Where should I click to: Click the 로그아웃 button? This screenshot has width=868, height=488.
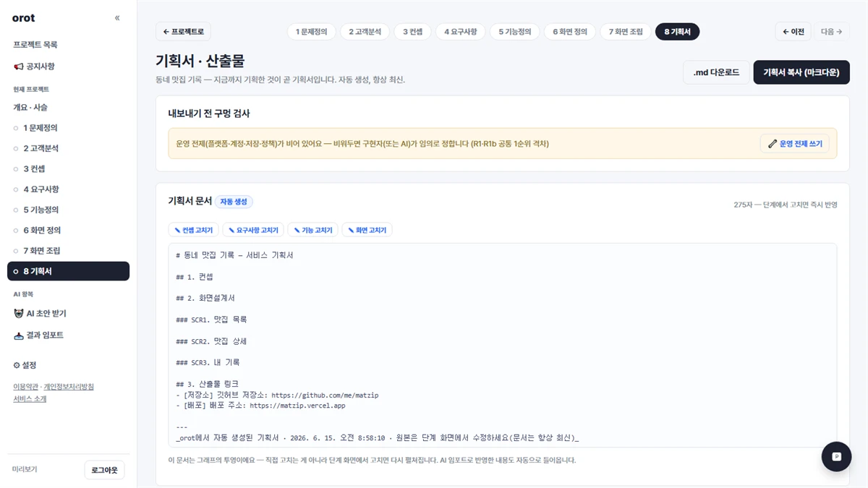click(104, 470)
